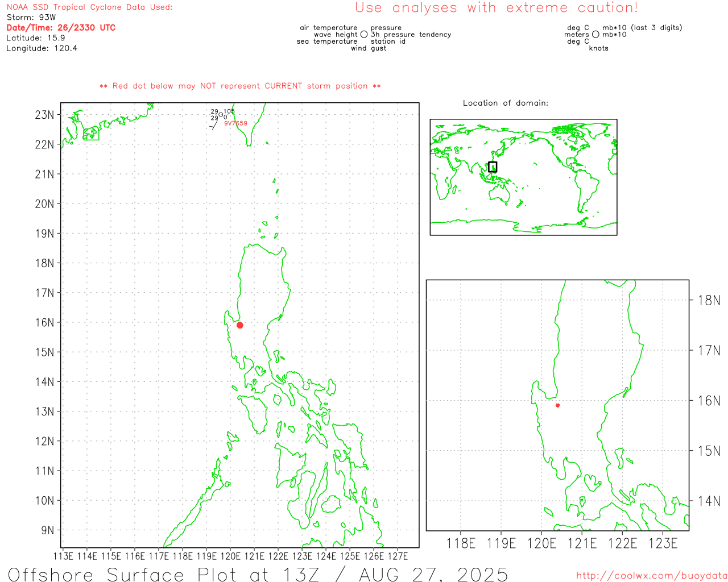This screenshot has width=728, height=582.
Task: Click the 16N latitude label on the main map
Action: click(x=44, y=322)
